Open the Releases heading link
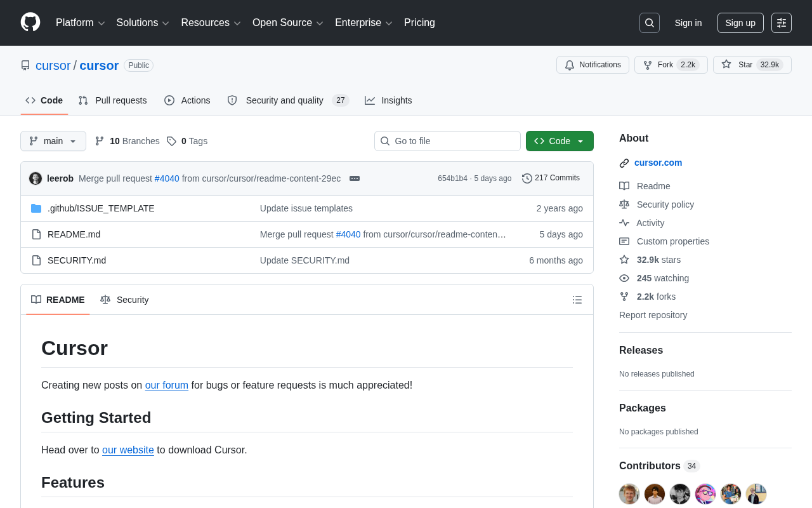The height and width of the screenshot is (508, 812). coord(641,351)
